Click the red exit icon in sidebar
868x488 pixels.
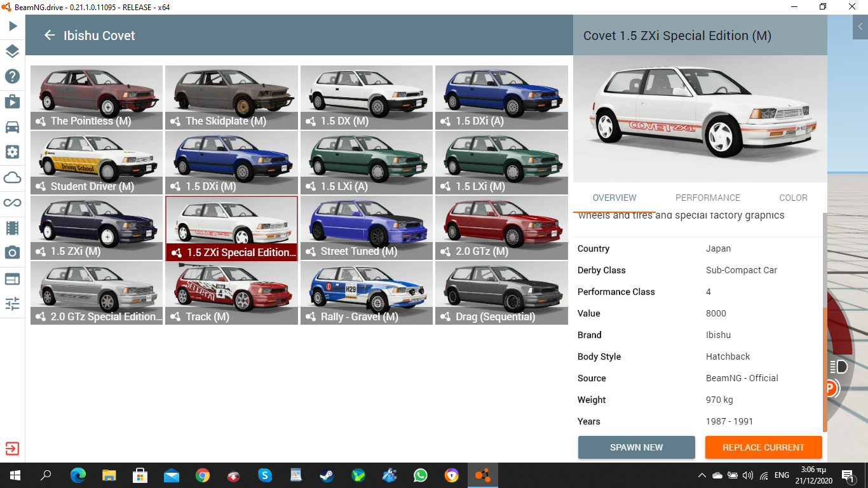tap(12, 449)
